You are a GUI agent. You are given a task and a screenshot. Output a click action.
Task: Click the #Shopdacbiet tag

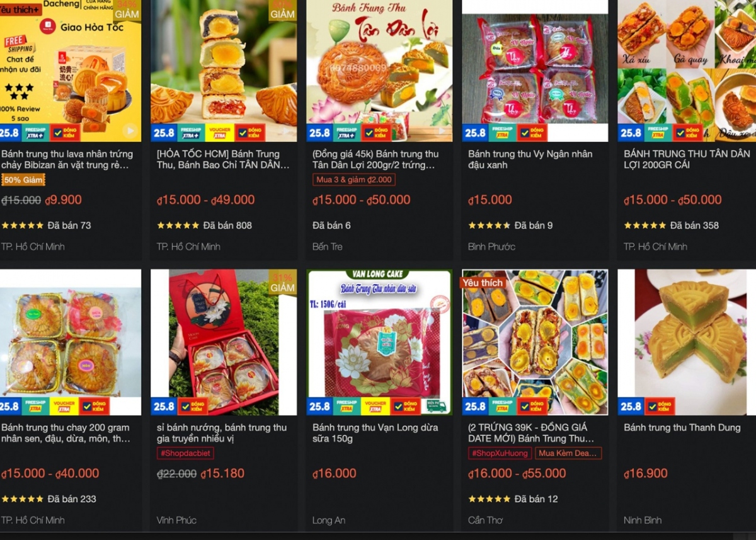click(185, 453)
